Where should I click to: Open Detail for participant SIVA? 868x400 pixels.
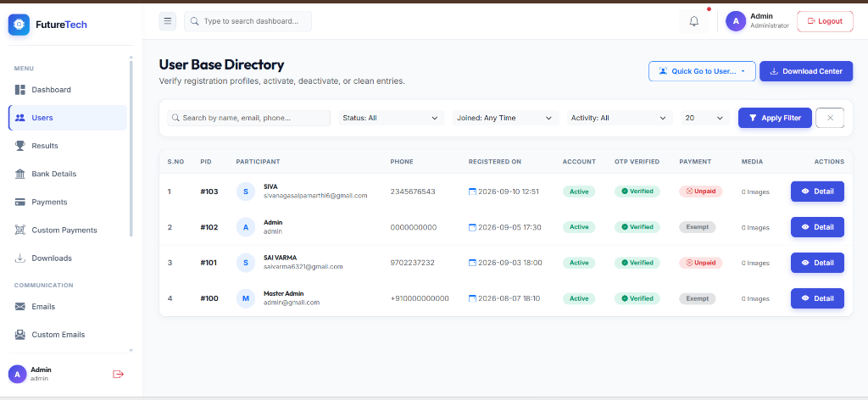tap(817, 192)
